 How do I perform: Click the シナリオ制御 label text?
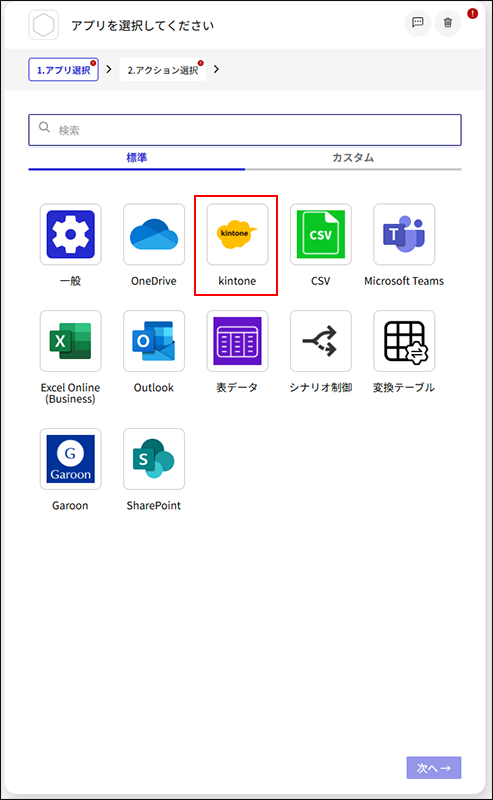(321, 387)
